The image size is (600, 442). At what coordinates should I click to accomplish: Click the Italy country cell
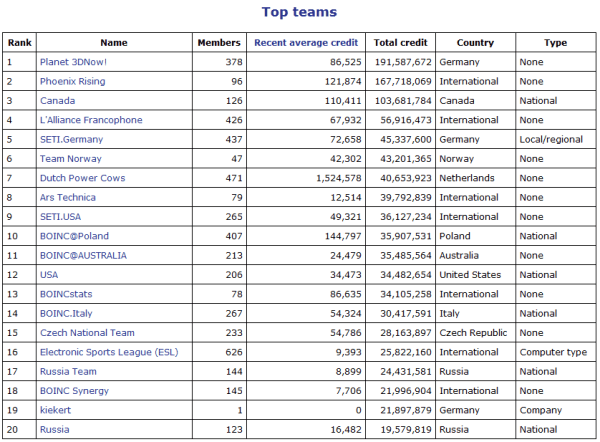pos(449,313)
